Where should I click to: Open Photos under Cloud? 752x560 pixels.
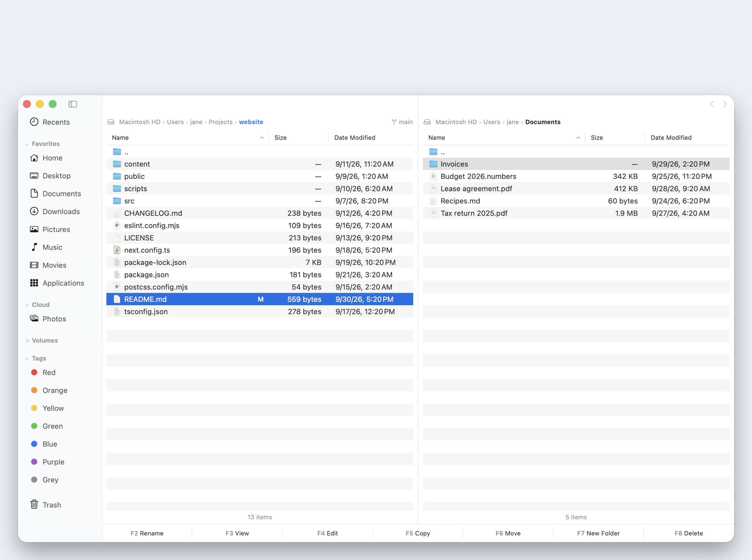[x=48, y=319]
